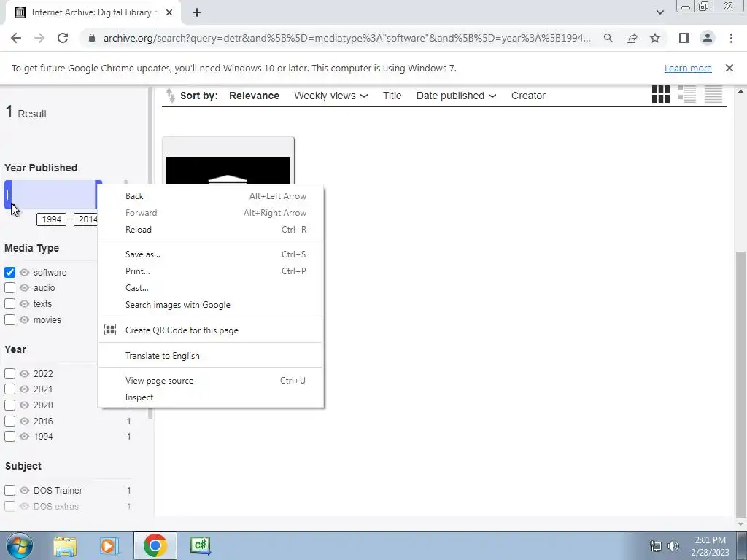Screen dimensions: 747x560
Task: Open the search result thumbnail card
Action: tap(228, 162)
